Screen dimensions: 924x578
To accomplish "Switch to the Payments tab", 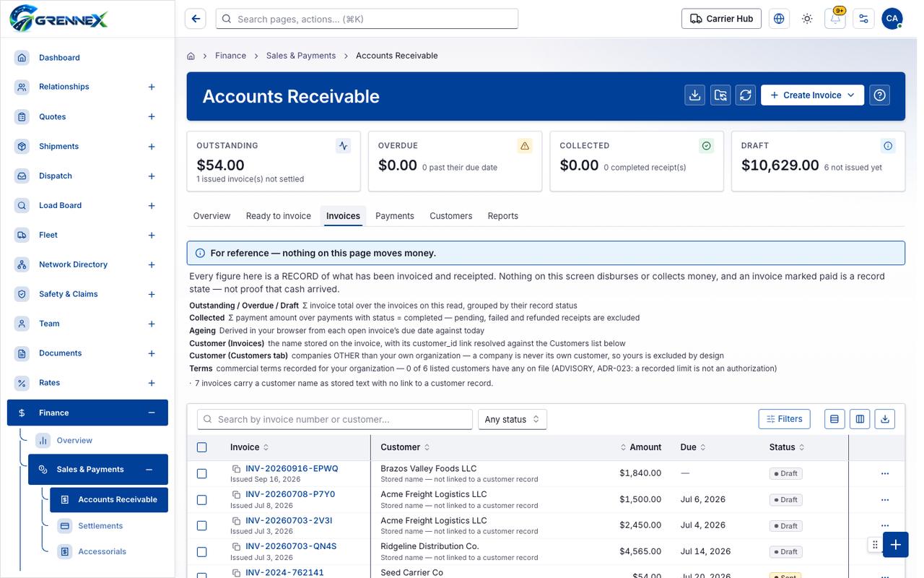I will point(395,216).
